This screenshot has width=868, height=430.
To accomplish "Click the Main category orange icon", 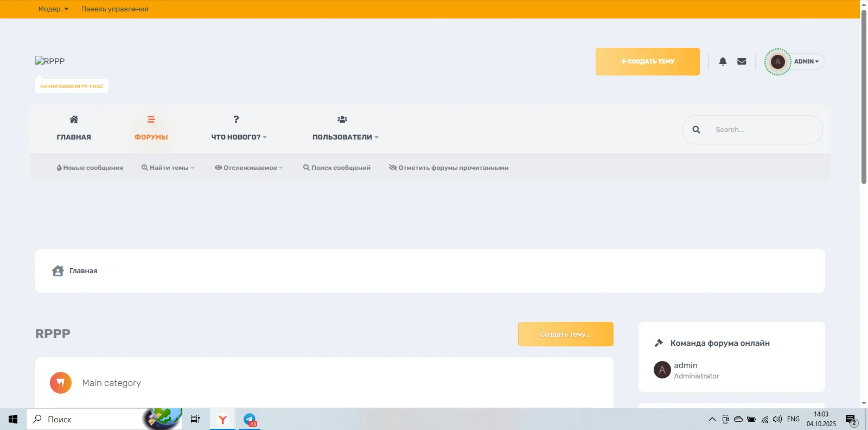I will pyautogui.click(x=61, y=383).
